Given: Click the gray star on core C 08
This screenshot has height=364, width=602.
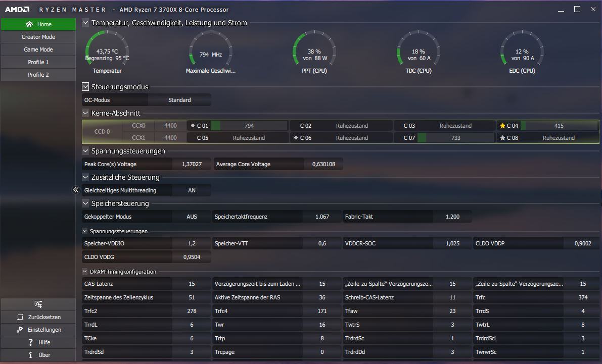Looking at the screenshot, I should coord(502,138).
